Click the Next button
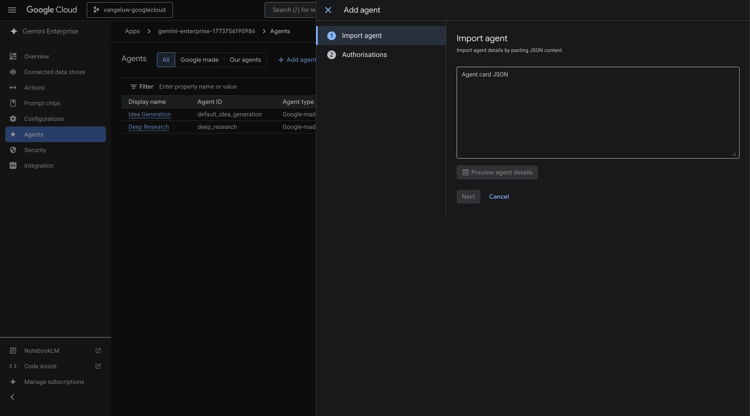750x416 pixels. [x=468, y=197]
